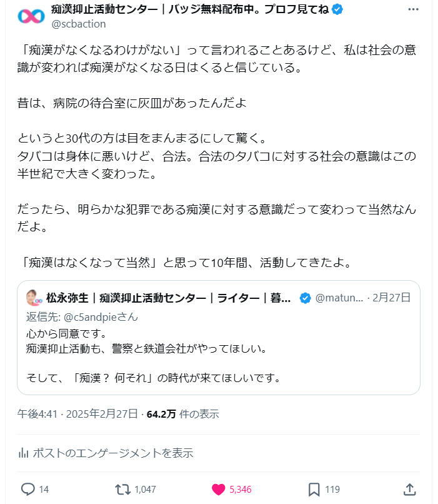
Task: Click the engagement bar chart icon
Action: [x=24, y=453]
